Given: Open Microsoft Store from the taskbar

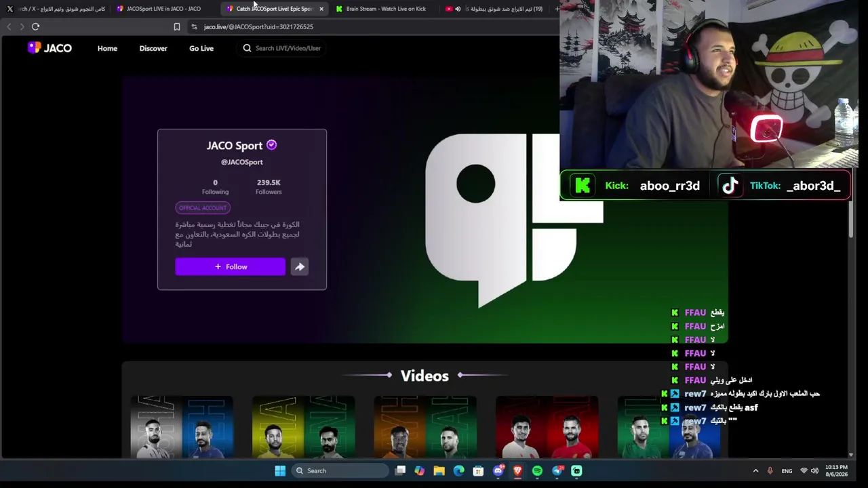Looking at the screenshot, I should pyautogui.click(x=479, y=471).
